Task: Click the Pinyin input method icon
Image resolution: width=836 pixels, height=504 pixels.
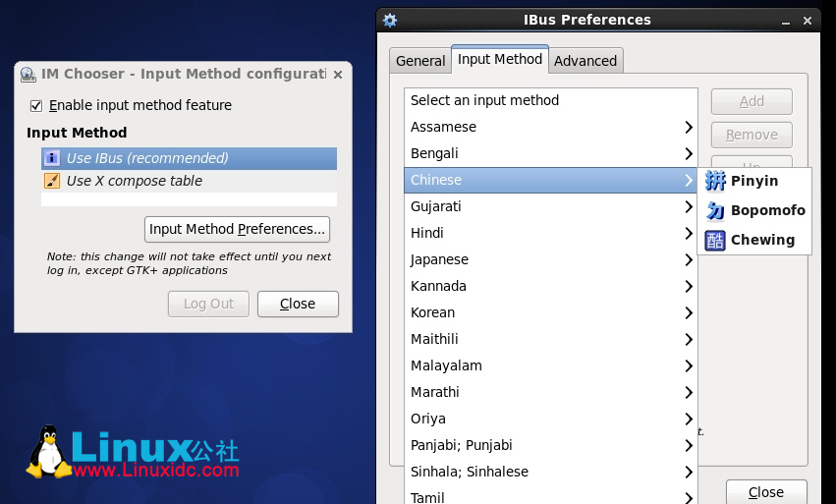Action: click(x=715, y=181)
